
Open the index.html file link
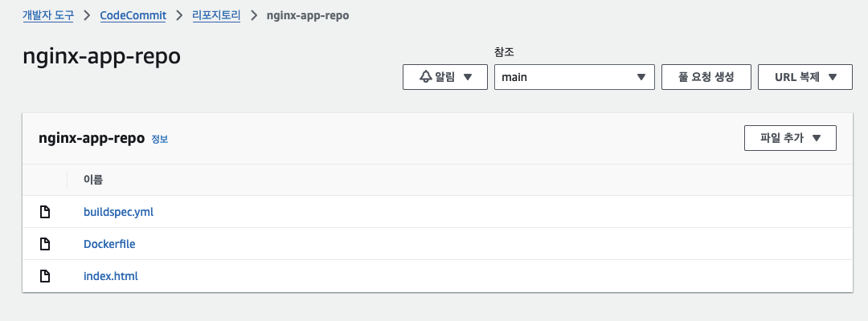(x=111, y=276)
